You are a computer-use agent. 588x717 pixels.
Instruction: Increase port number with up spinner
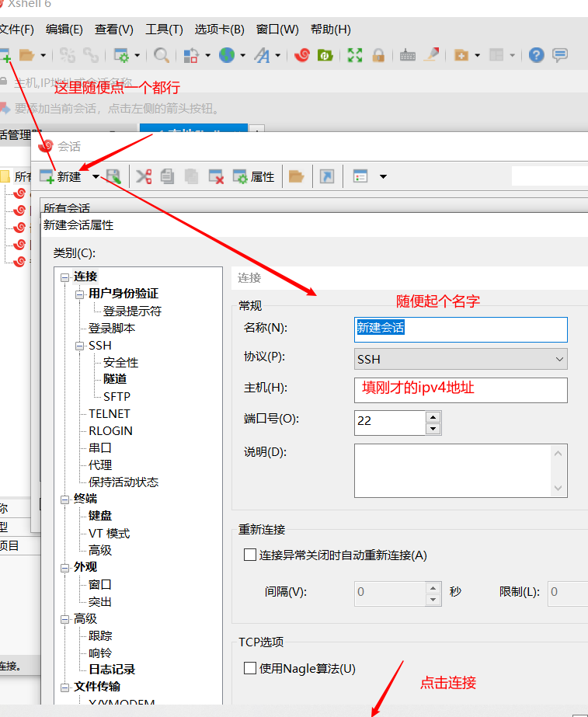click(x=433, y=417)
